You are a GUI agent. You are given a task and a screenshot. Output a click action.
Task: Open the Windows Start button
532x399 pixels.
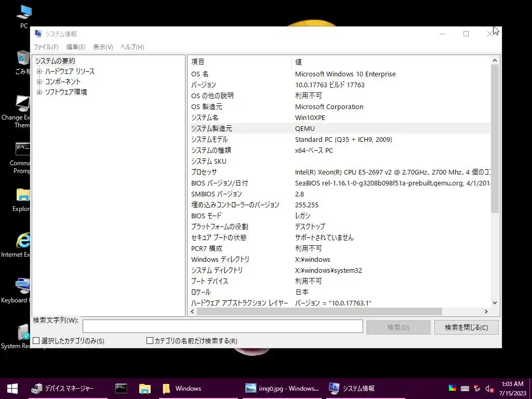(x=12, y=389)
